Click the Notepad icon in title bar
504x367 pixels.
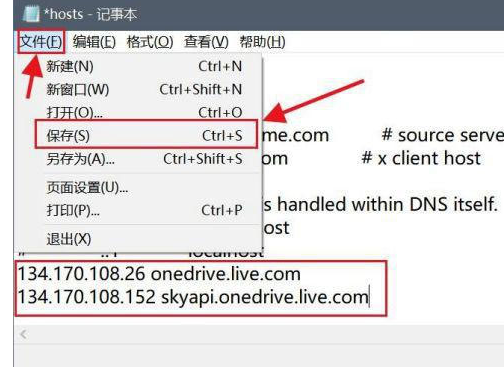click(31, 14)
